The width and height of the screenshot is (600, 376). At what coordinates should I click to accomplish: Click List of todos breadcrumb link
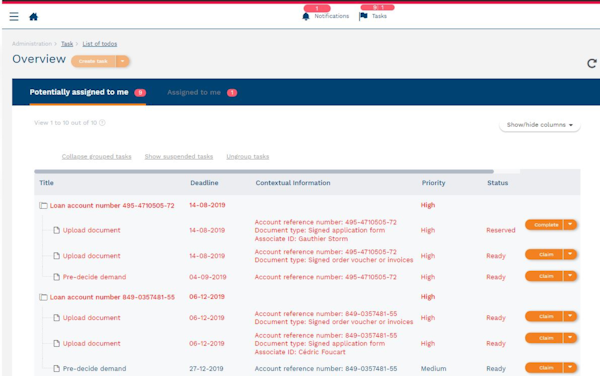[x=100, y=44]
